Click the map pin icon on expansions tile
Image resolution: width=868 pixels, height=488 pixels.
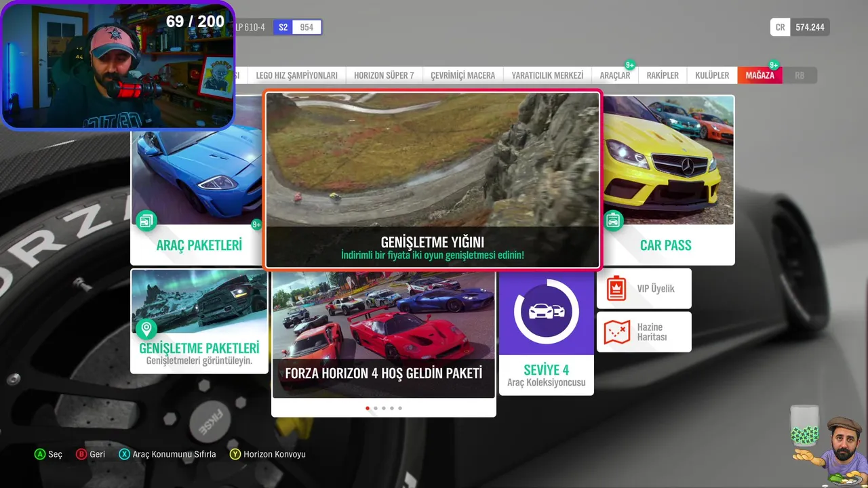tap(146, 330)
